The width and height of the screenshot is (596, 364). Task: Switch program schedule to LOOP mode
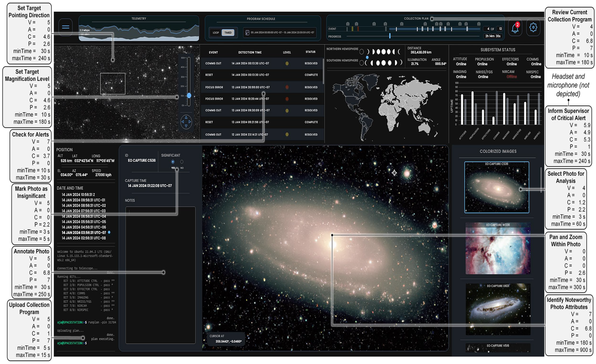pos(216,33)
